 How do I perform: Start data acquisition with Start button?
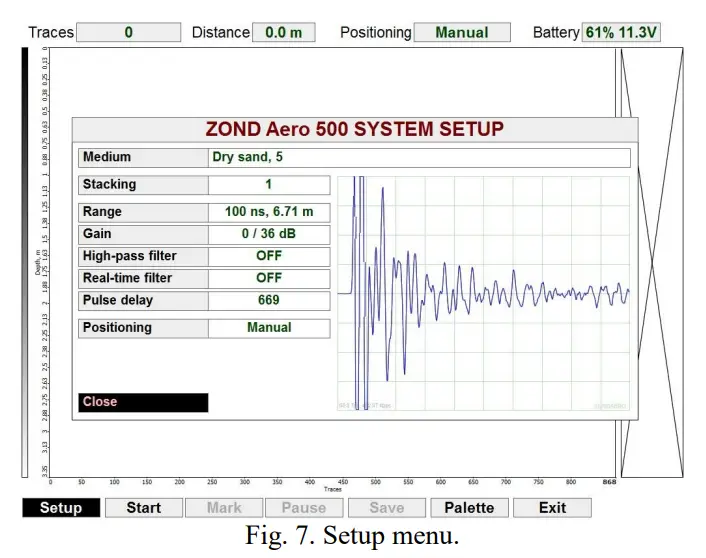click(x=144, y=508)
